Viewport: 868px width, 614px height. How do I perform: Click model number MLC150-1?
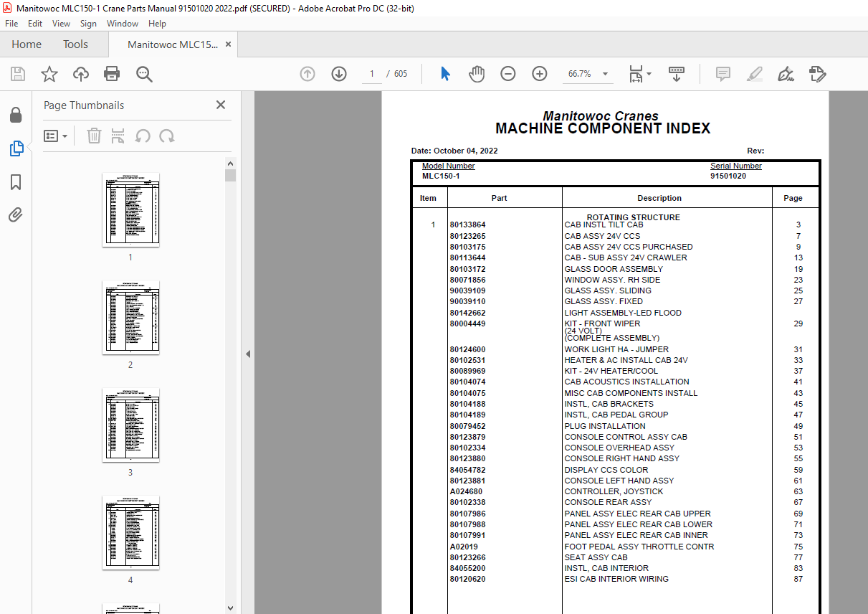(x=441, y=176)
